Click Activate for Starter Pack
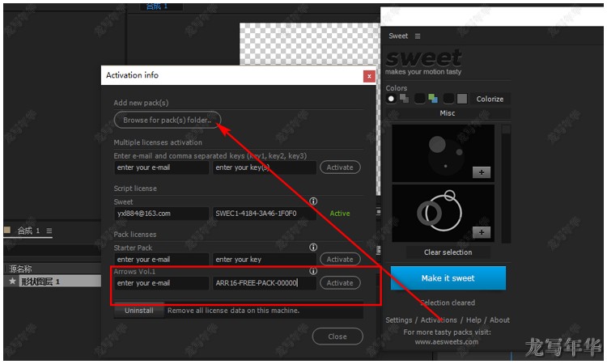 (340, 259)
